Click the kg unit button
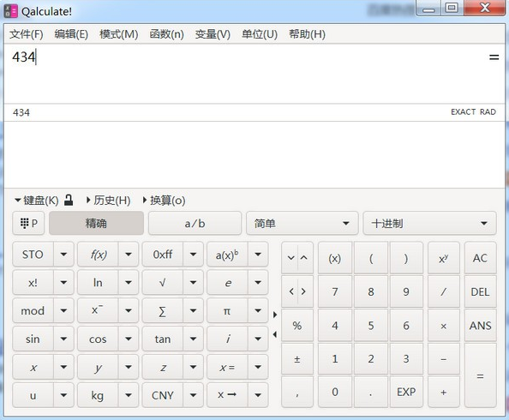Viewport: 509px width, 420px height. [x=98, y=395]
